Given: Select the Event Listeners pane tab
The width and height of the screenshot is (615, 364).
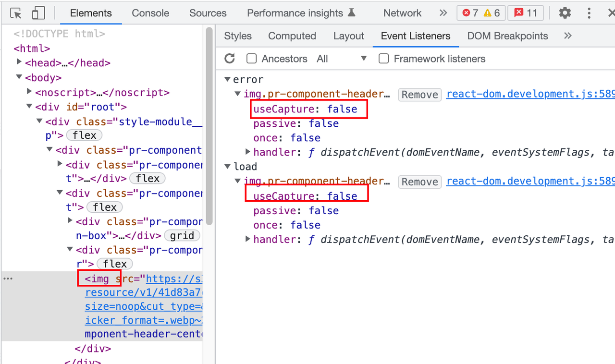Looking at the screenshot, I should point(416,36).
